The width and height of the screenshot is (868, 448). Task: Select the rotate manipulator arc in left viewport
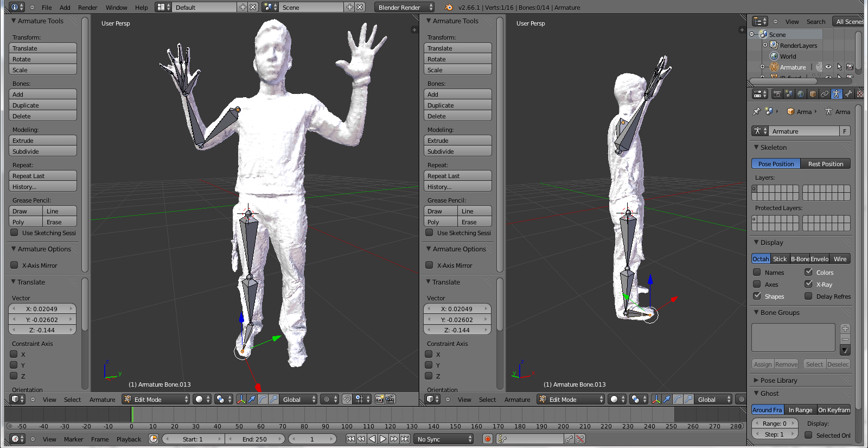point(263,399)
